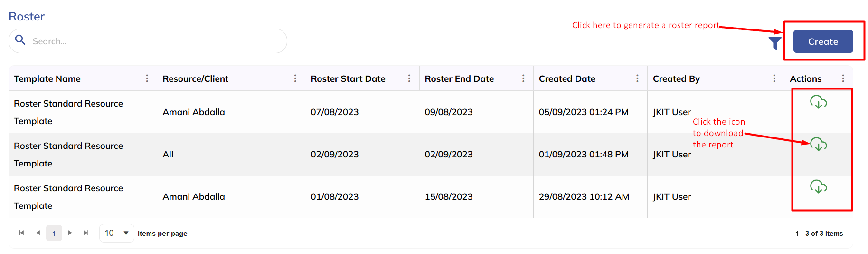Open Actions column options menu
Viewport: 868px width, 254px height.
(x=843, y=78)
